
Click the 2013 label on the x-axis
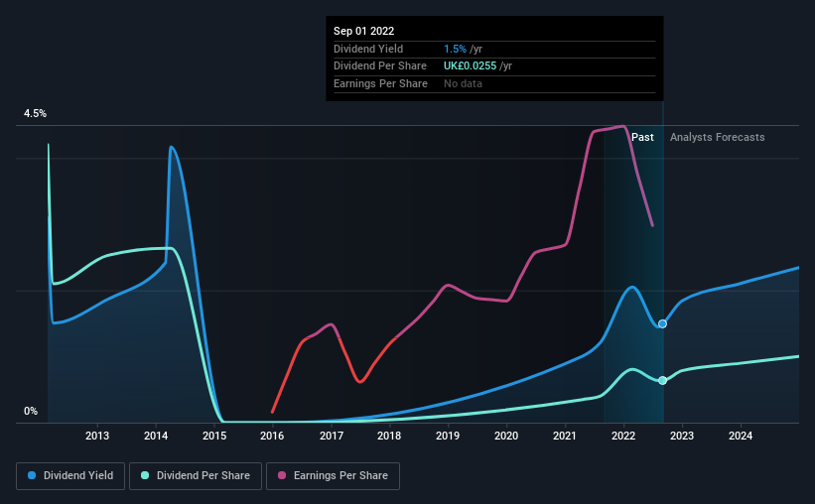tap(97, 436)
